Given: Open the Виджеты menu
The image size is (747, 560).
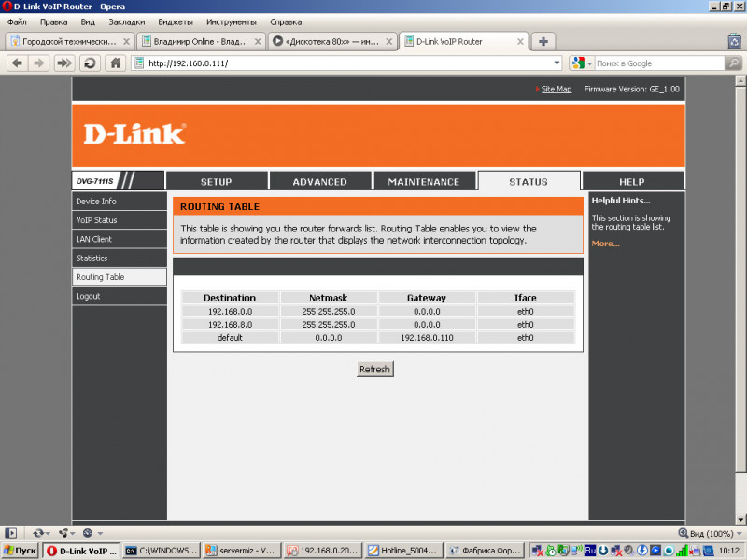Looking at the screenshot, I should click(176, 21).
